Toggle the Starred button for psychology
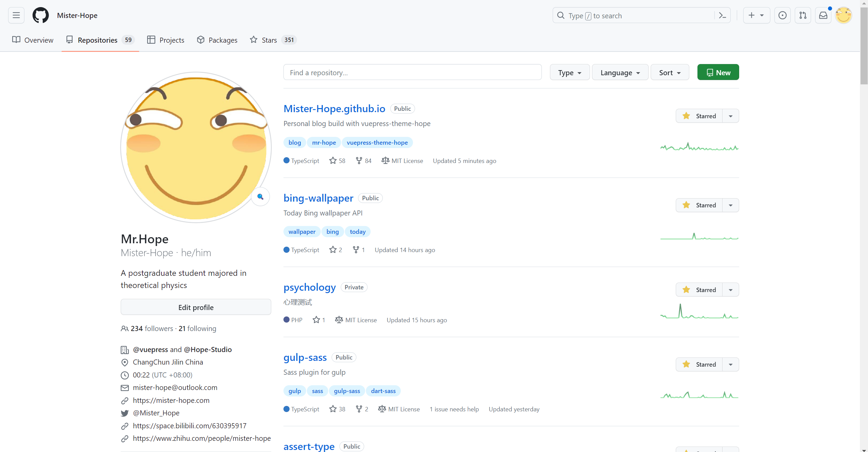 (699, 290)
